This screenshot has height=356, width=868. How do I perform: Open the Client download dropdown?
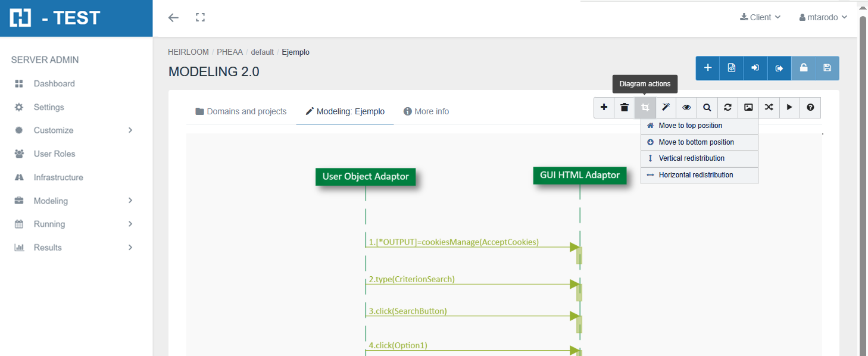(760, 18)
